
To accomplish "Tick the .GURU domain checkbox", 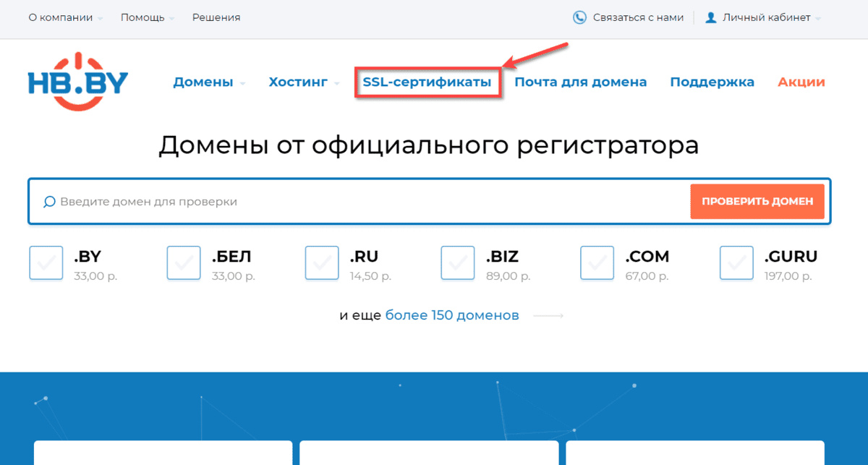I will 736,263.
